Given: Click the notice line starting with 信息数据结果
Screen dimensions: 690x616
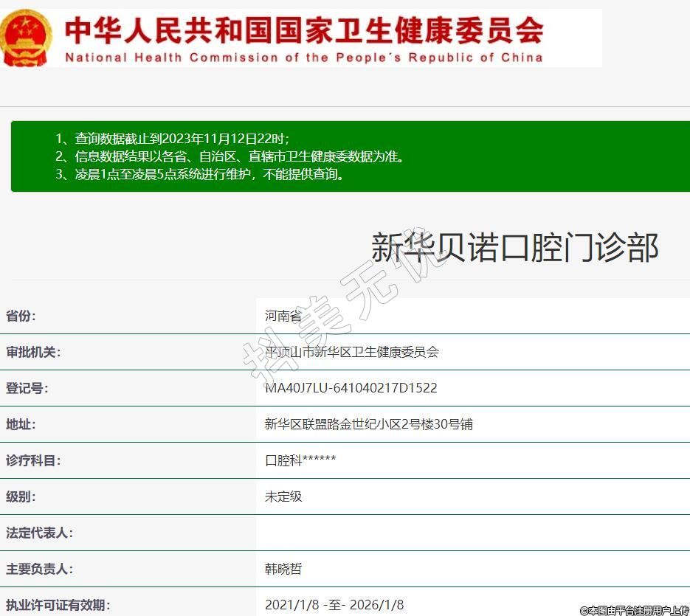Looking at the screenshot, I should tap(230, 156).
